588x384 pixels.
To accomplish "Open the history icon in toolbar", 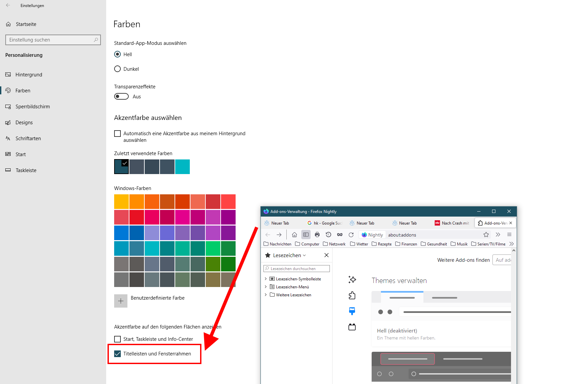I will 329,235.
